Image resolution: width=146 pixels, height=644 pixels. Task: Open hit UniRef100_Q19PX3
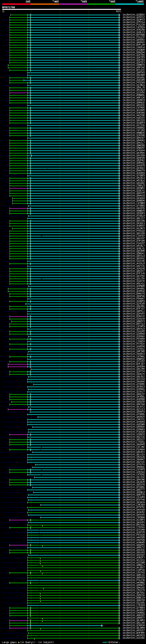coord(134,20)
